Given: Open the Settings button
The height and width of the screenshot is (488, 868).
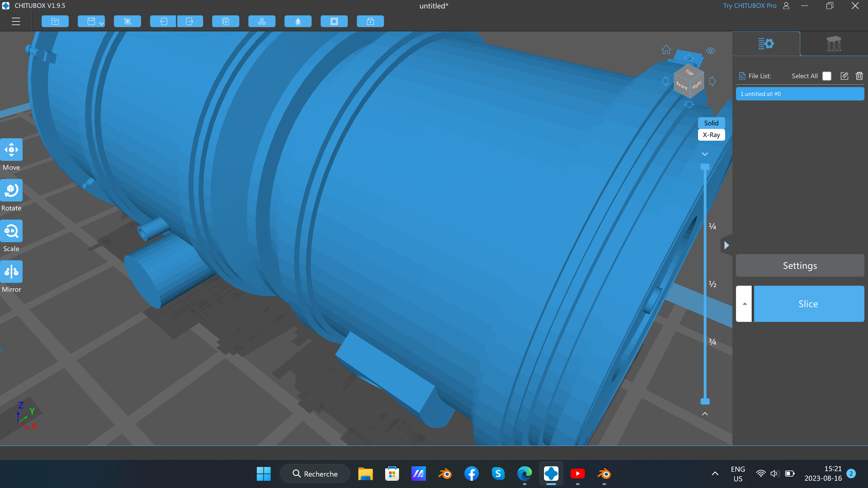Looking at the screenshot, I should click(800, 266).
